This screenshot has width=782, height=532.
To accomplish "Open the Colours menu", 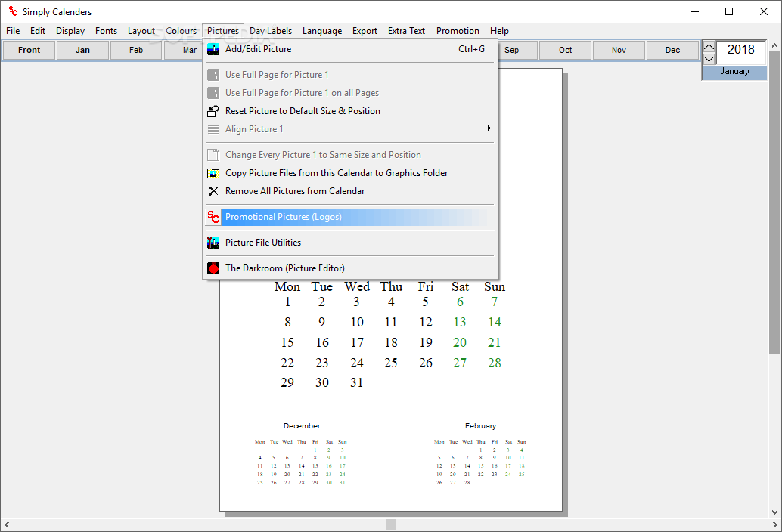I will pos(181,31).
